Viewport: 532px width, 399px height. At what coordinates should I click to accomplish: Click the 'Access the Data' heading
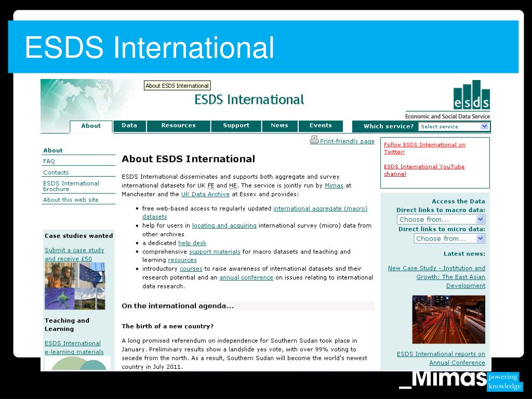tap(458, 201)
